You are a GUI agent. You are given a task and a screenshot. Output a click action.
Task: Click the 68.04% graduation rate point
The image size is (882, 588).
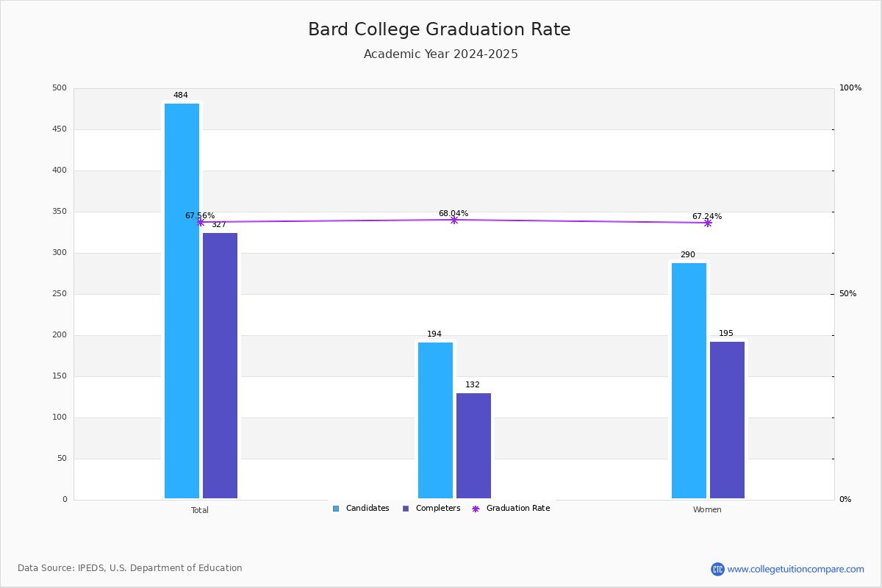coord(453,220)
